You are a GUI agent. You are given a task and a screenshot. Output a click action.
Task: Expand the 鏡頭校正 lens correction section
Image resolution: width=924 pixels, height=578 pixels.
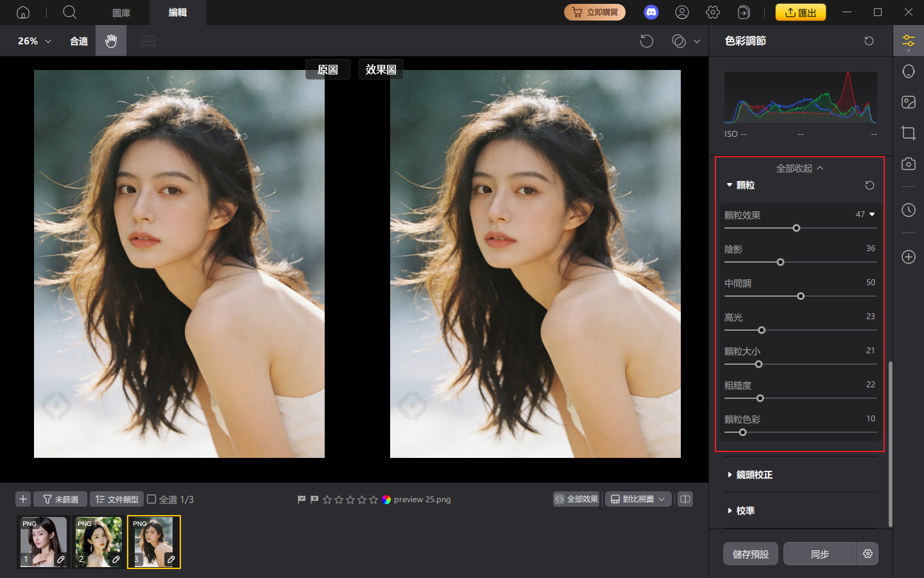coord(754,475)
